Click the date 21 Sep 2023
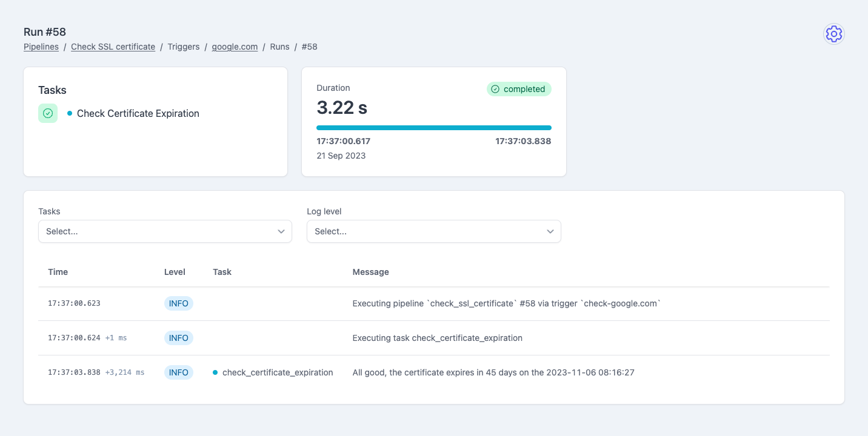Viewport: 868px width, 436px height. [341, 156]
